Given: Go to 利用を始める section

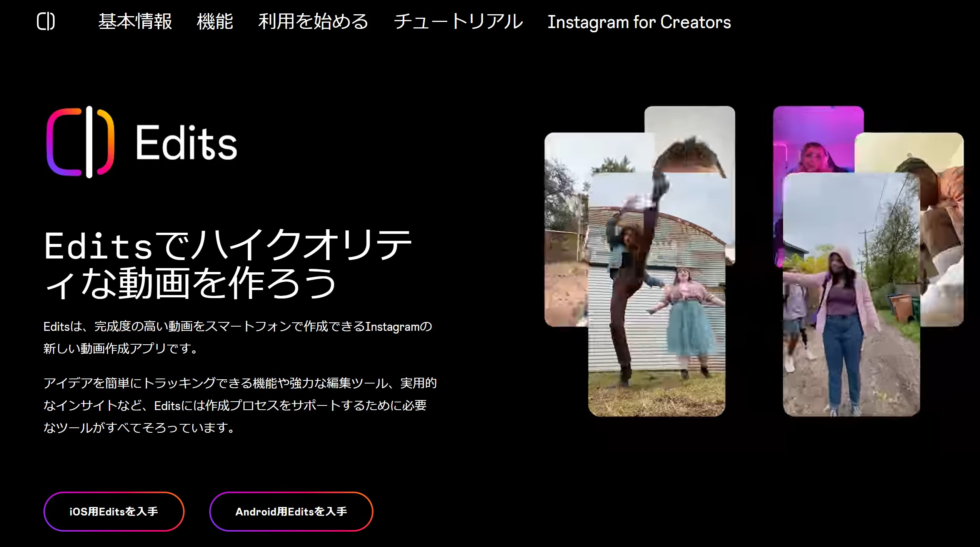Looking at the screenshot, I should 313,22.
